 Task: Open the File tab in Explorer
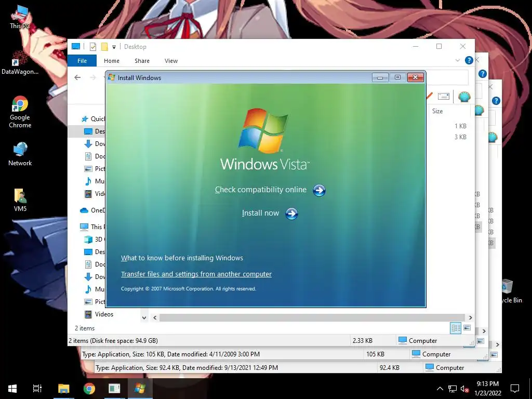82,61
